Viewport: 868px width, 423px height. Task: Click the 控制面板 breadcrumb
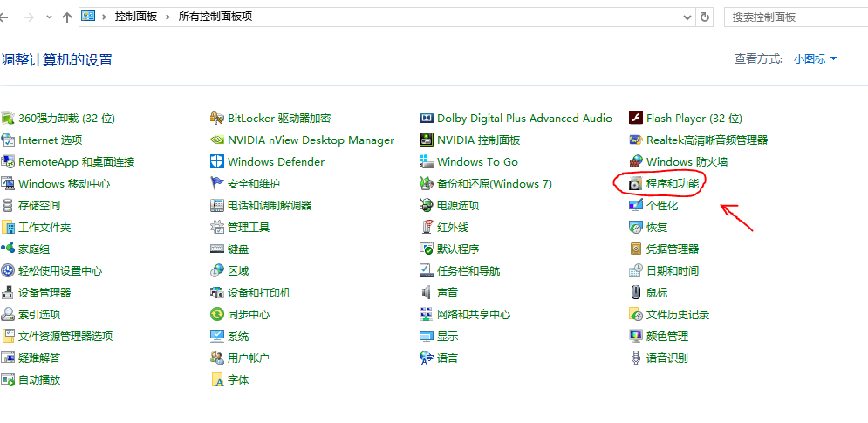[x=136, y=17]
